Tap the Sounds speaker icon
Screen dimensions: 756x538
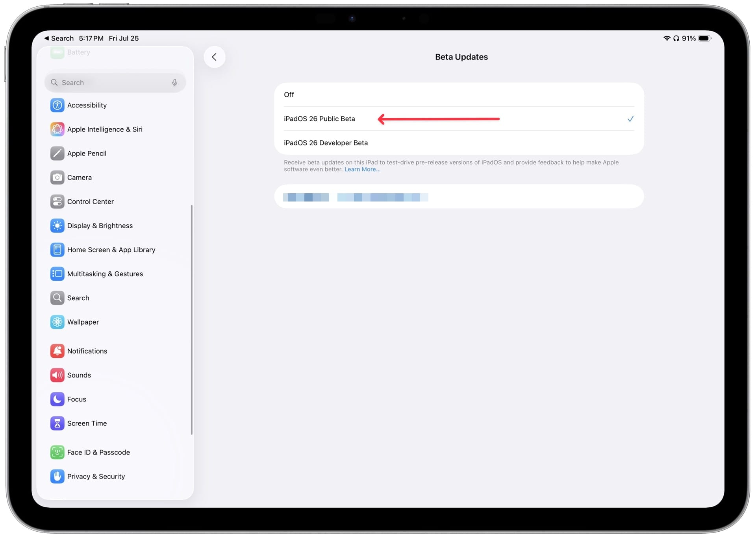(57, 375)
